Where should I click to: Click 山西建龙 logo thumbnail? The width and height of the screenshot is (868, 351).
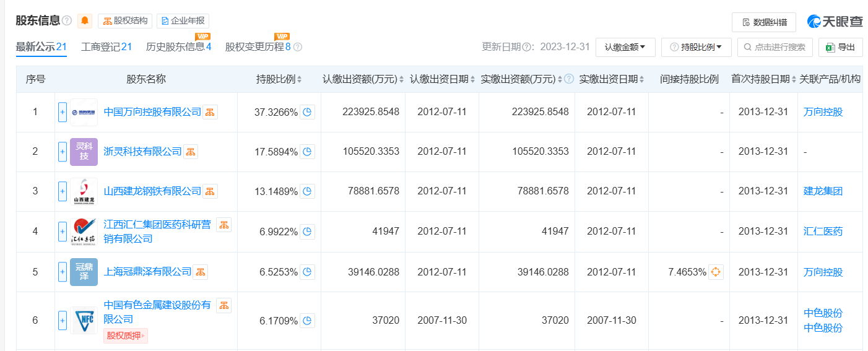click(x=84, y=191)
